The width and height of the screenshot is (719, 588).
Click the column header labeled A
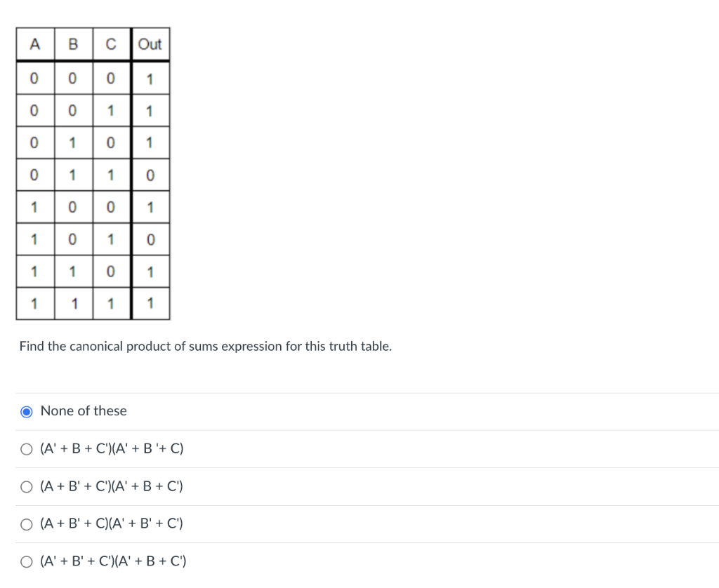(34, 44)
